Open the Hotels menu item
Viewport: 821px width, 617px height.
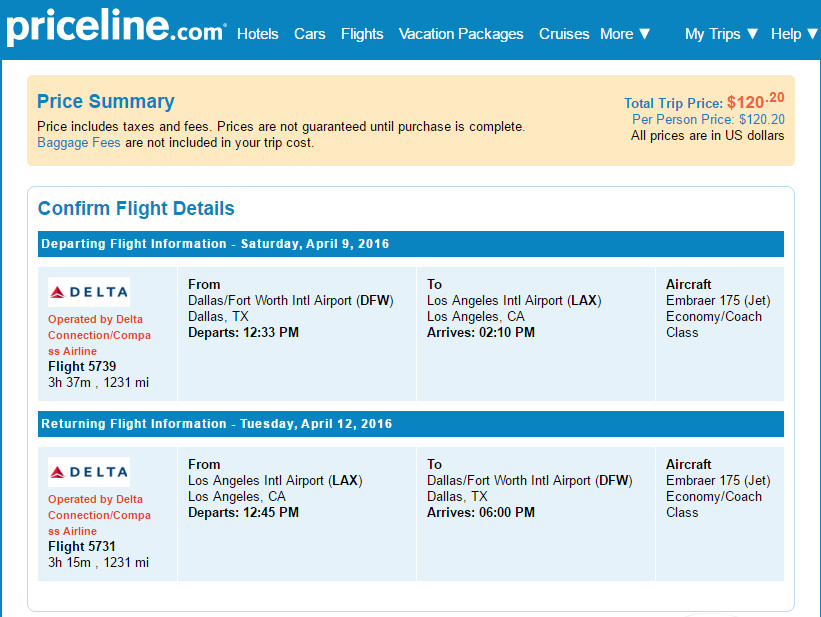click(x=258, y=34)
